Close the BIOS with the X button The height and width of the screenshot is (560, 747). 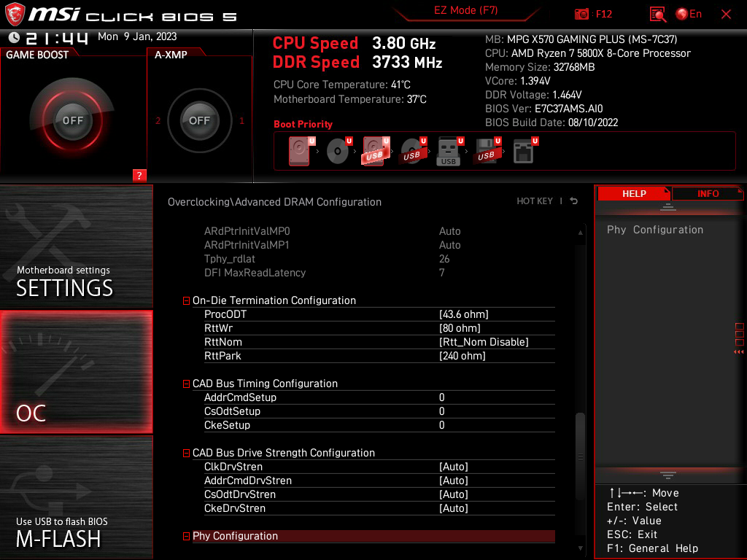coord(726,15)
